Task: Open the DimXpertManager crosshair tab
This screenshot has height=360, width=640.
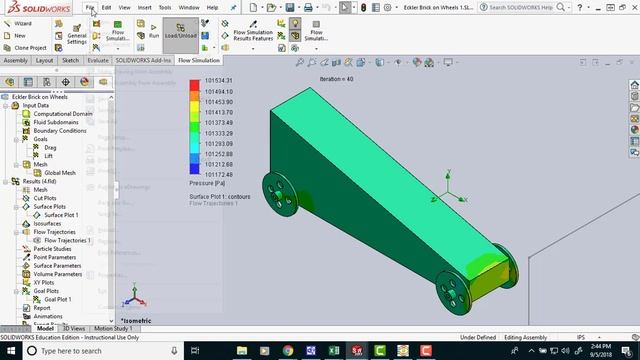Action: point(66,82)
